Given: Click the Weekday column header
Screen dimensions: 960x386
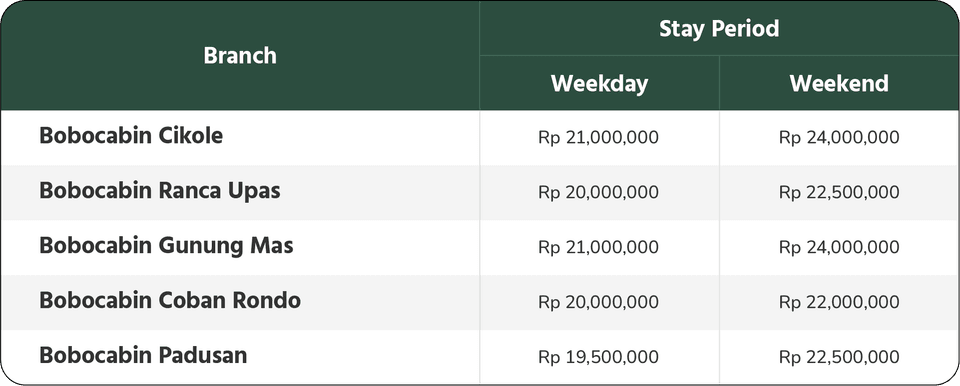Looking at the screenshot, I should (599, 83).
